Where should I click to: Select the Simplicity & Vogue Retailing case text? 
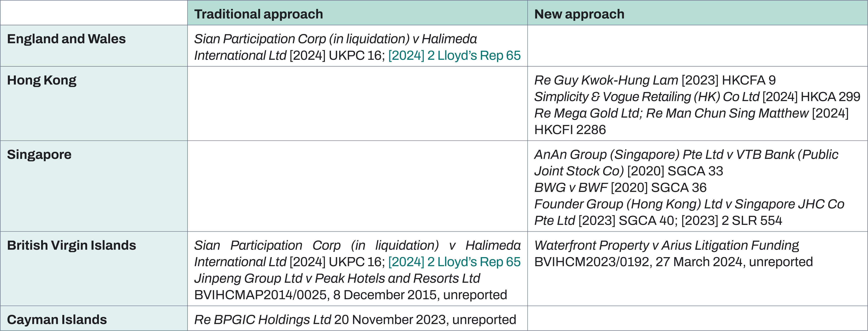[x=697, y=97]
